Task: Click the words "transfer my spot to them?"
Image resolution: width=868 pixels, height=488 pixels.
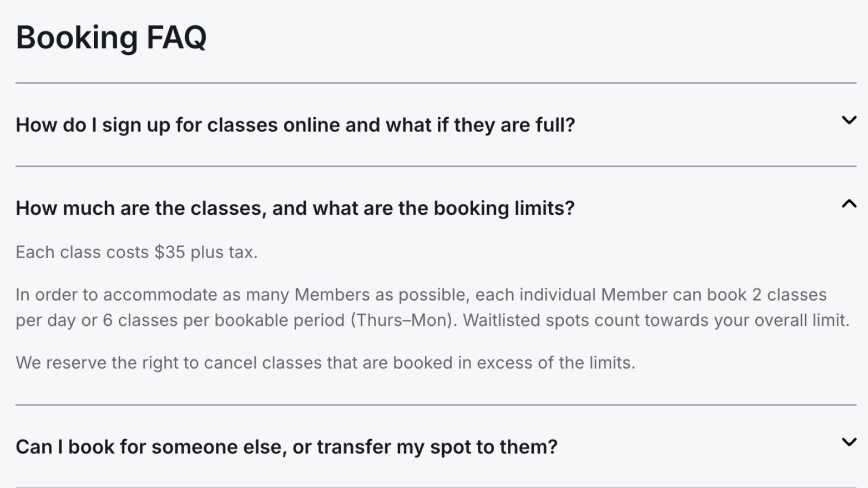Action: [x=437, y=447]
